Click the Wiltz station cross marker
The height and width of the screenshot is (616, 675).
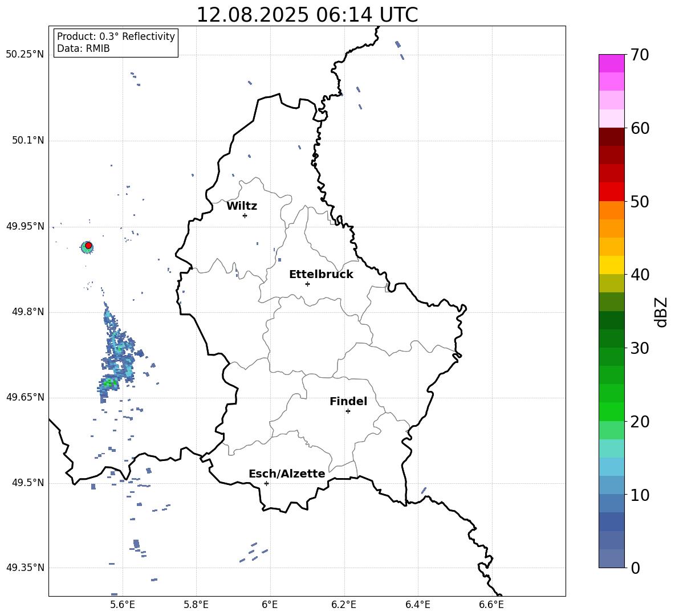245,215
